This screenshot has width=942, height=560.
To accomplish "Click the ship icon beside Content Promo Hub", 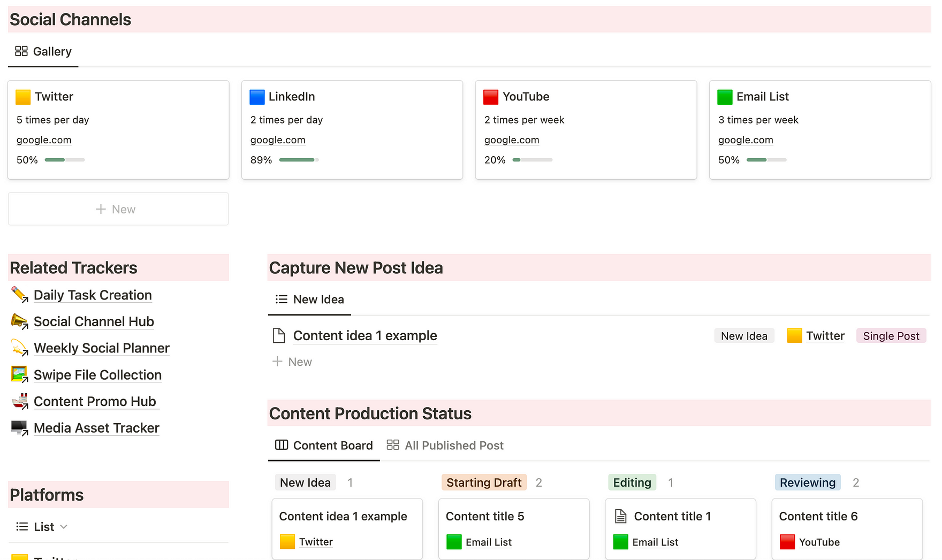I will [19, 401].
